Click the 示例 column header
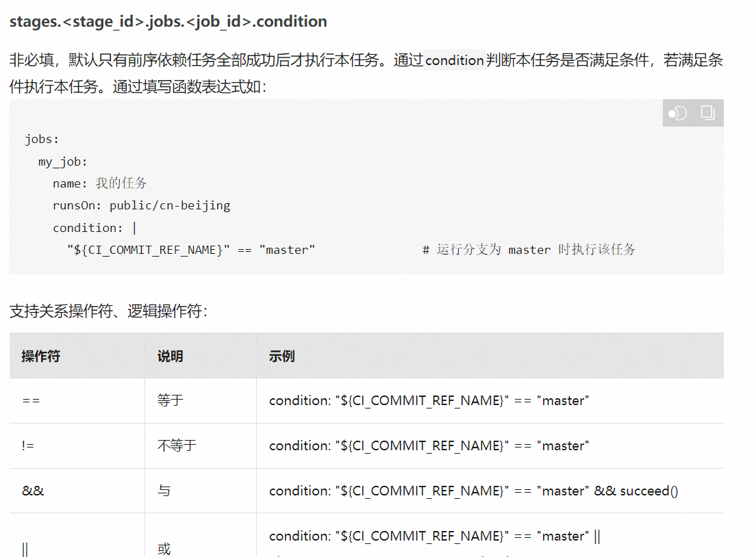Screen dimensions: 756x557 282,357
